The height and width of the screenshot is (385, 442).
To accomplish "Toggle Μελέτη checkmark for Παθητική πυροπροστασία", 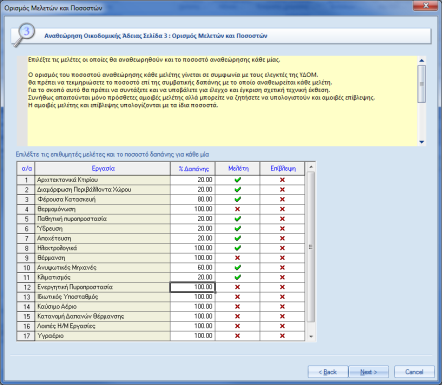I will [237, 219].
